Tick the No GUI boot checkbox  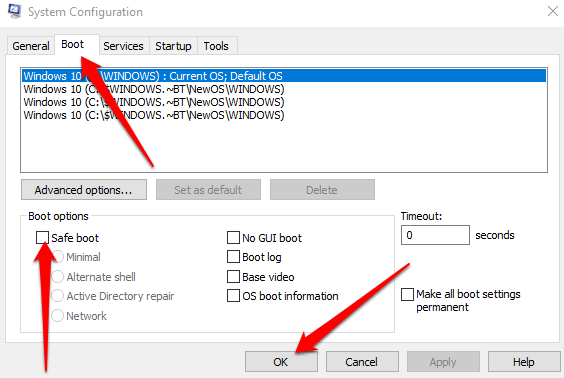pyautogui.click(x=233, y=238)
